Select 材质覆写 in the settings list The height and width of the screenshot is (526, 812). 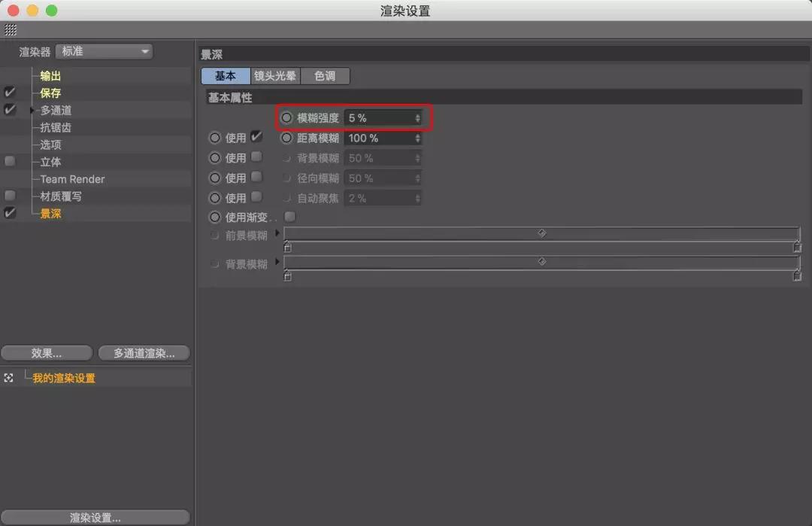[61, 196]
